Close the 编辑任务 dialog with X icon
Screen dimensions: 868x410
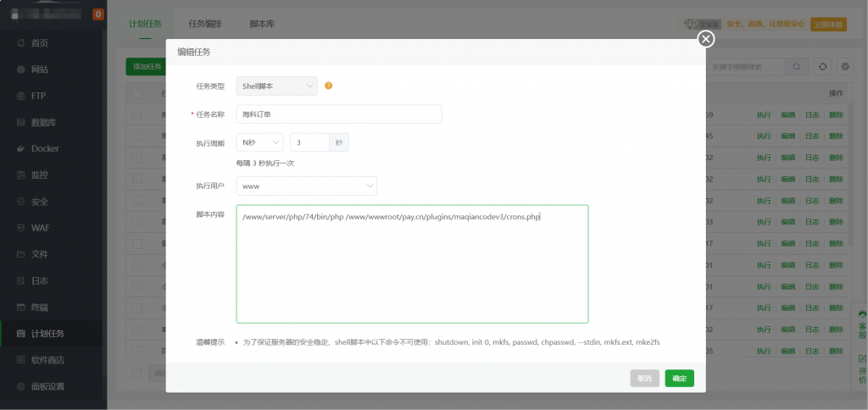click(x=705, y=39)
